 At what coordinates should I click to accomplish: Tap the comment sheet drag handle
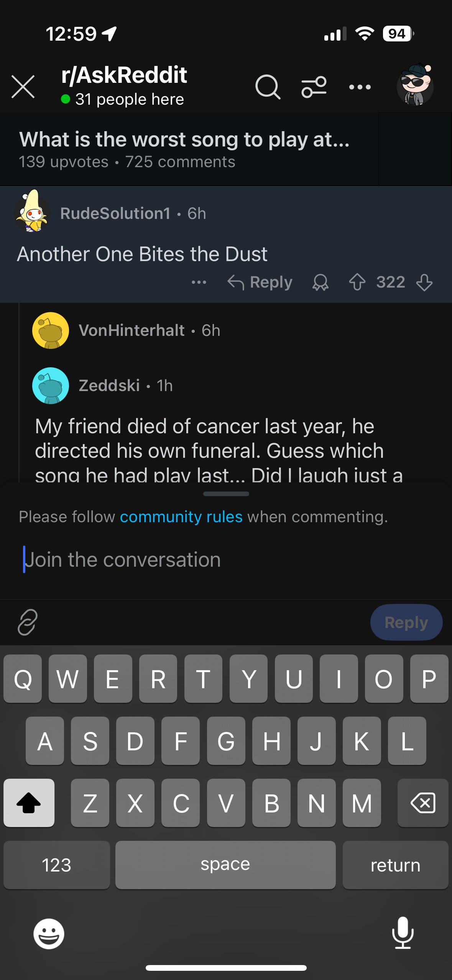pos(226,494)
